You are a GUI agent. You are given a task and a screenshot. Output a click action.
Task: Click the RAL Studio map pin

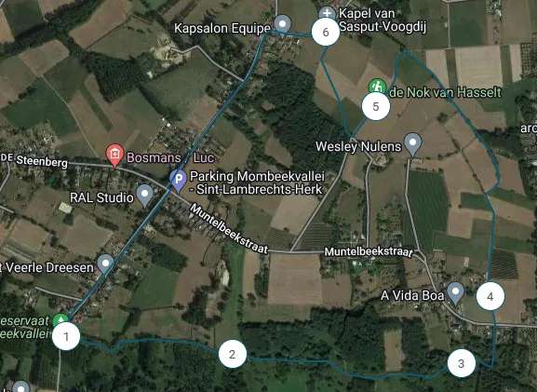point(145,196)
